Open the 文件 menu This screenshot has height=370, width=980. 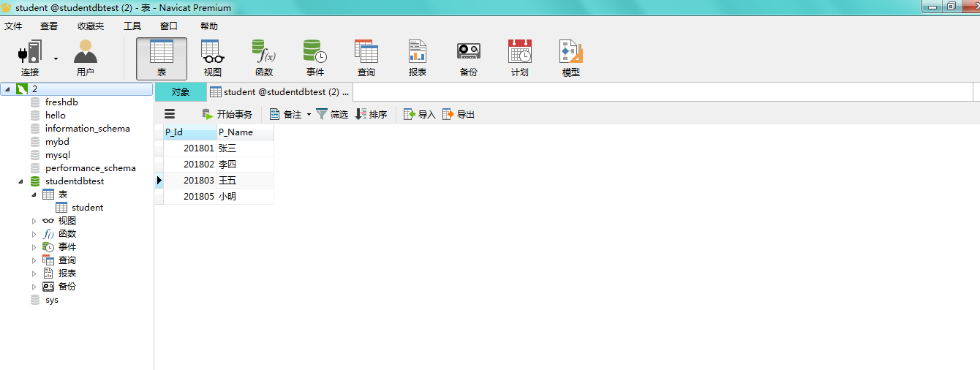13,26
